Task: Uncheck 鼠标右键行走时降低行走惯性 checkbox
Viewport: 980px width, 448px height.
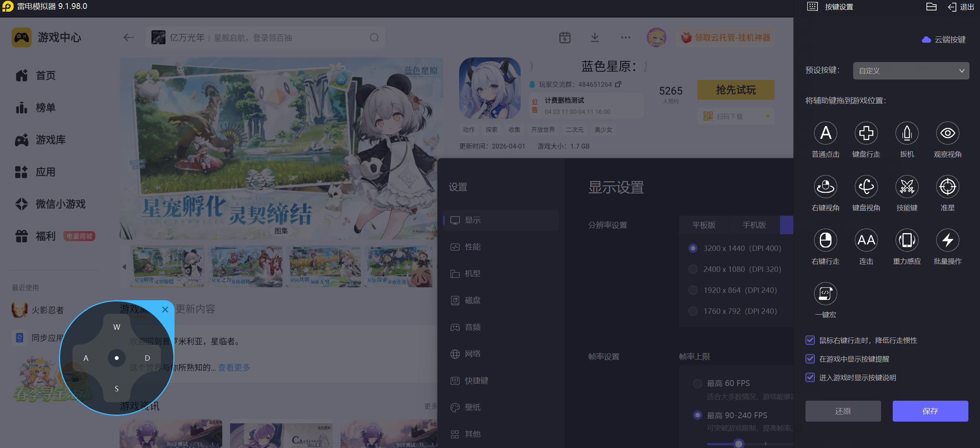Action: tap(810, 340)
